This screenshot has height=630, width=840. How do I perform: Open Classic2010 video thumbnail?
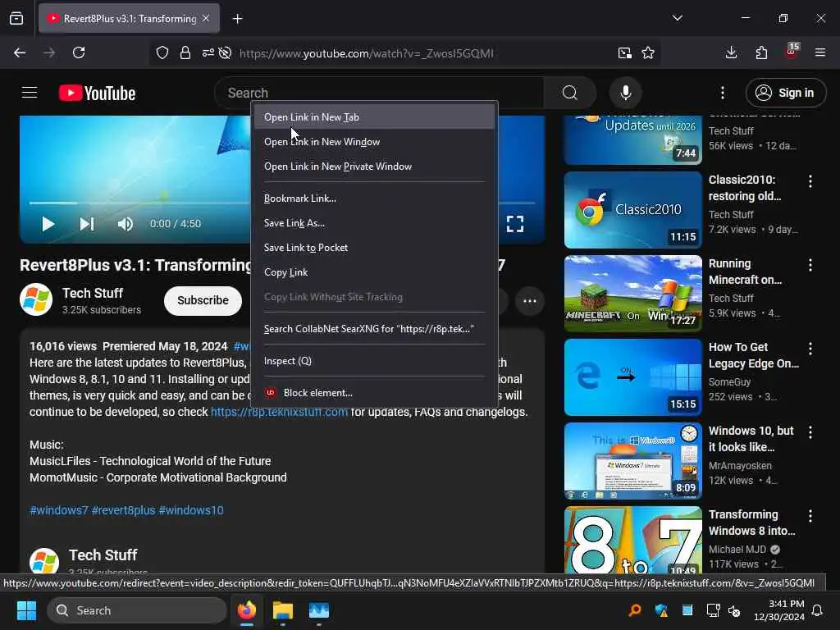tap(632, 210)
